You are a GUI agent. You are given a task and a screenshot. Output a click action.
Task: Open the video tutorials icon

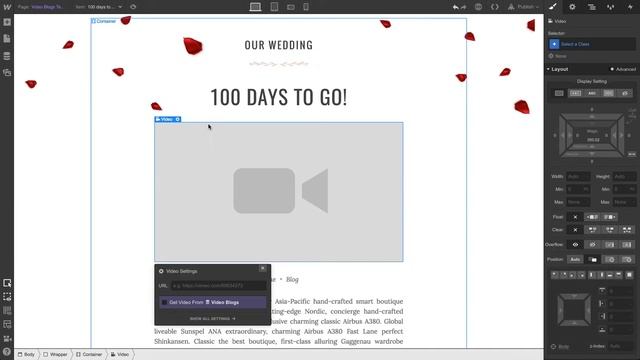(7, 339)
